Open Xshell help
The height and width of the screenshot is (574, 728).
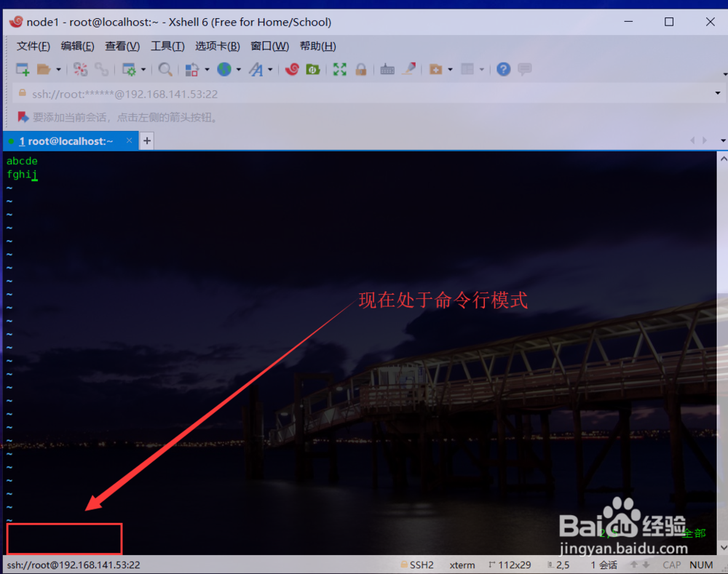pos(503,69)
